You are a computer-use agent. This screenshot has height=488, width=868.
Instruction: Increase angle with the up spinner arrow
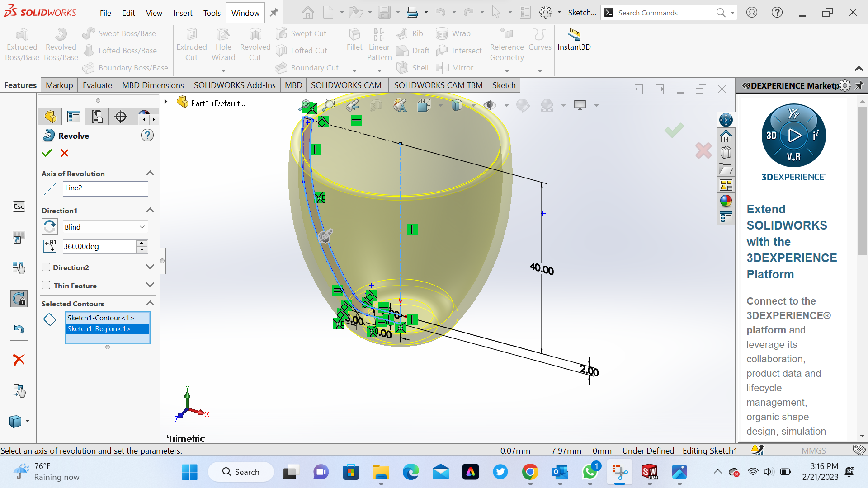click(142, 243)
